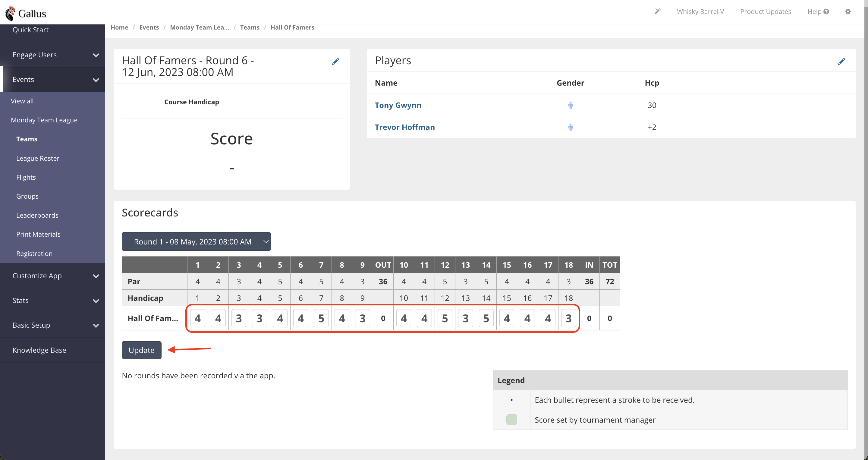
Task: Open Quick Start in sidebar
Action: click(30, 30)
